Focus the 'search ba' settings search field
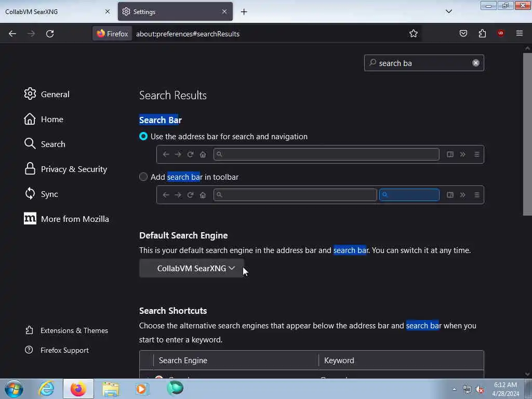 coord(424,63)
